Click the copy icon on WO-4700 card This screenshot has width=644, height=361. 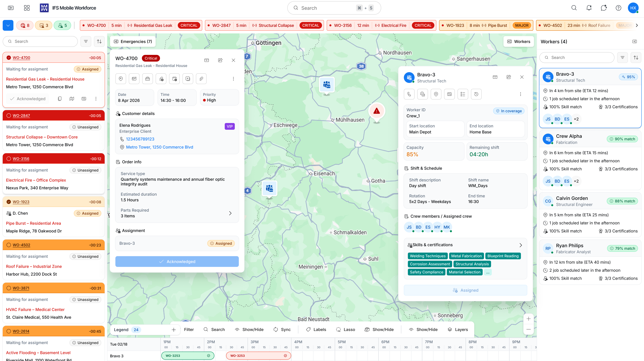(x=60, y=99)
